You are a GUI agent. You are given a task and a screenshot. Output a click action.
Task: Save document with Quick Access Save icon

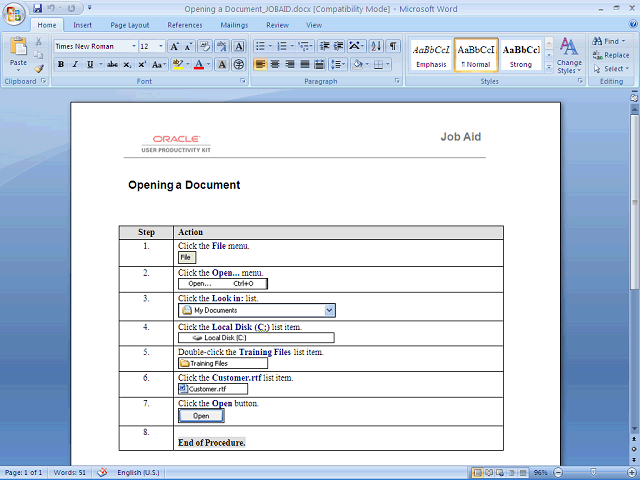38,8
